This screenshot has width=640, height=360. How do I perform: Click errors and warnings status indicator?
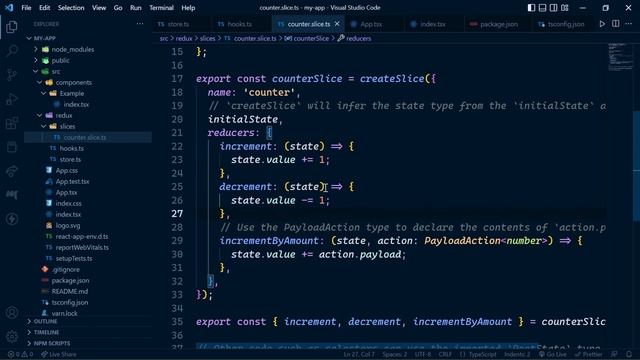click(20, 354)
